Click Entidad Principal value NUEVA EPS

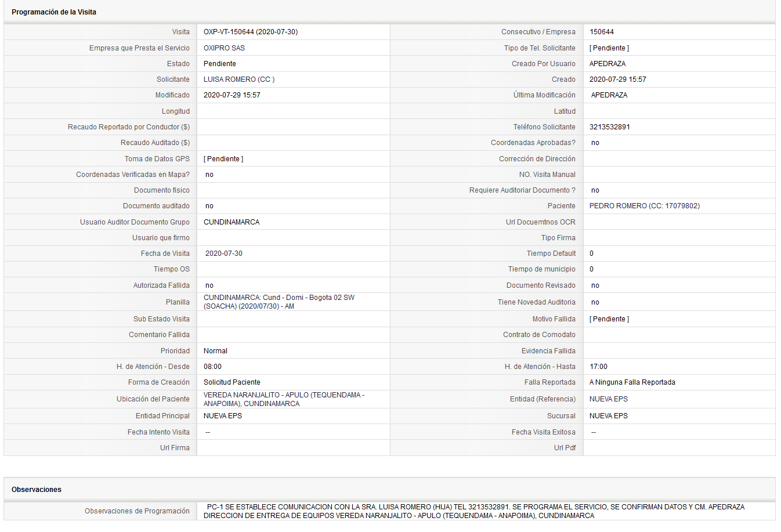click(x=223, y=416)
